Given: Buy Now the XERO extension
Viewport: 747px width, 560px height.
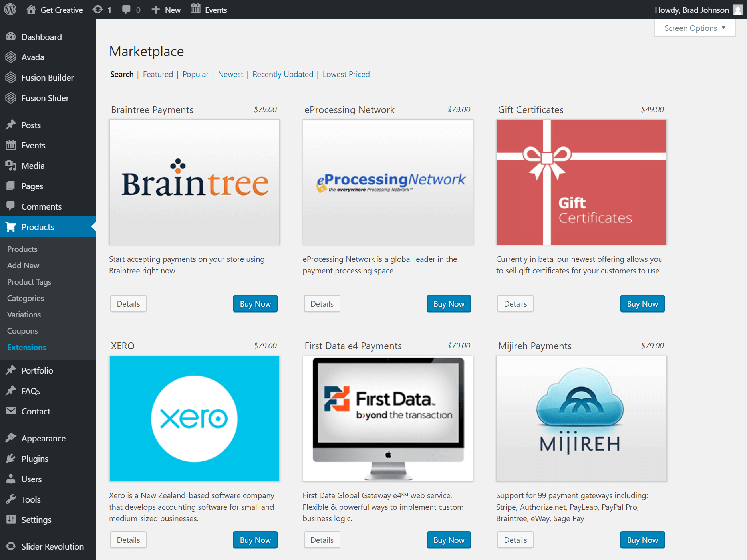Looking at the screenshot, I should pyautogui.click(x=255, y=540).
